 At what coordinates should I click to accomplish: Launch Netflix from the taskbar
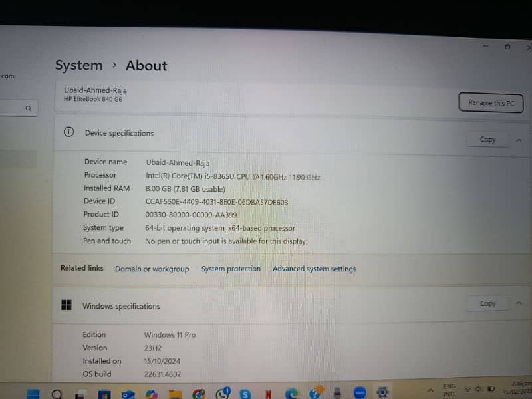tap(268, 392)
